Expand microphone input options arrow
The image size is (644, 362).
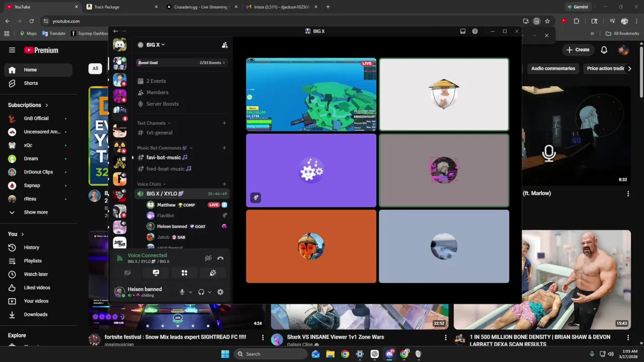(190, 292)
